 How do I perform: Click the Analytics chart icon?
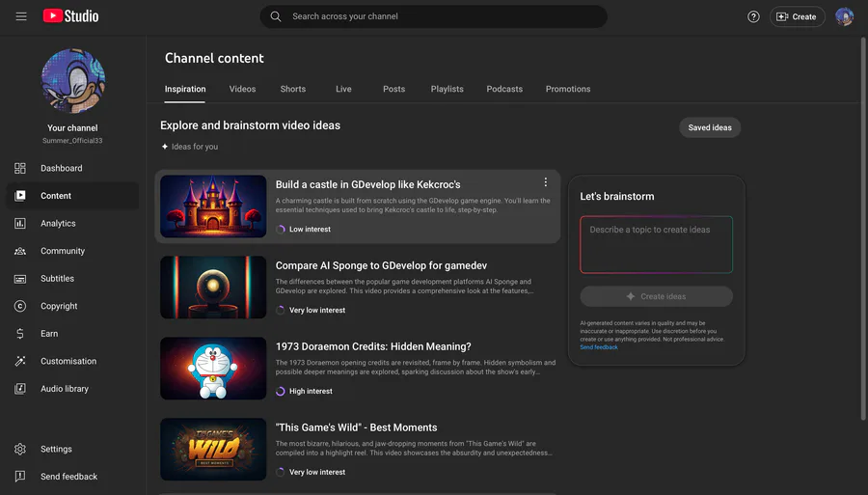[20, 223]
